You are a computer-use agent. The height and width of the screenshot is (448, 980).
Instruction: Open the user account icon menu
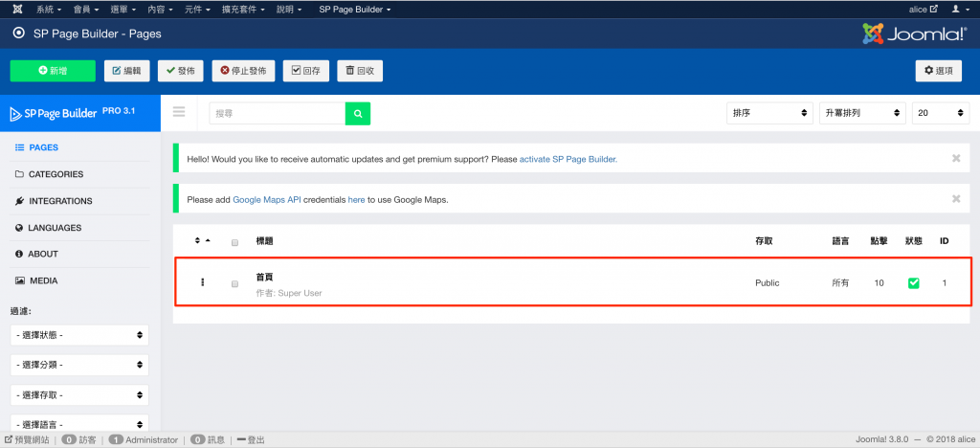coord(960,9)
